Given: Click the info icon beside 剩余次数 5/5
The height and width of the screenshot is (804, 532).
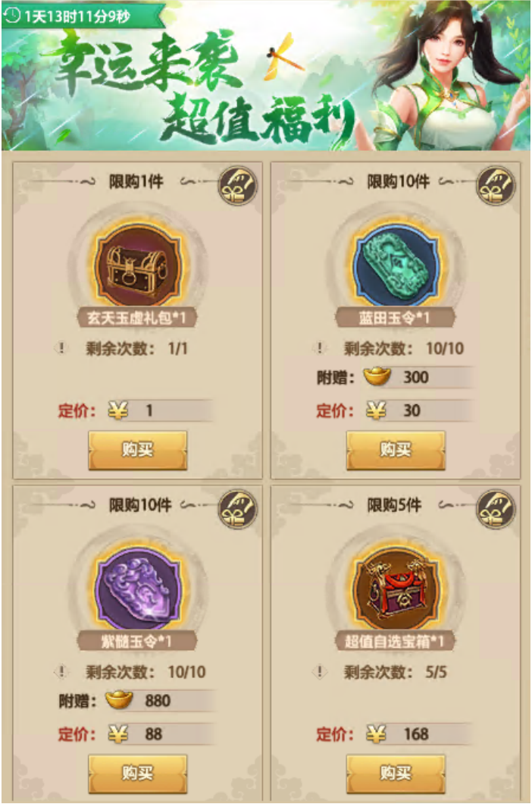Looking at the screenshot, I should (x=319, y=671).
